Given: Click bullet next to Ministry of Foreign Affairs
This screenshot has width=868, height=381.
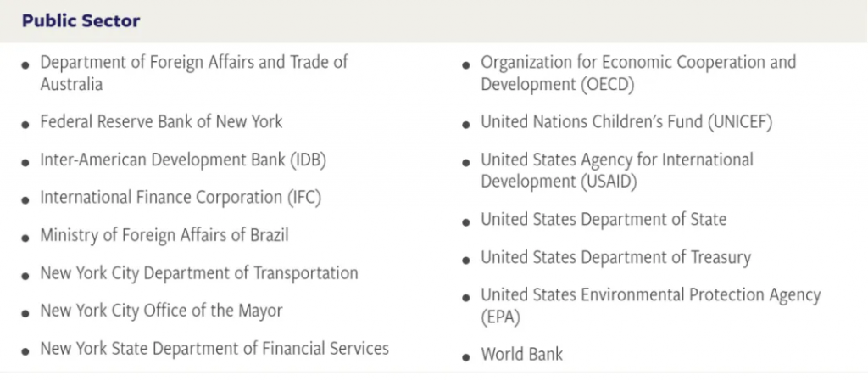Looking at the screenshot, I should click(x=25, y=238).
